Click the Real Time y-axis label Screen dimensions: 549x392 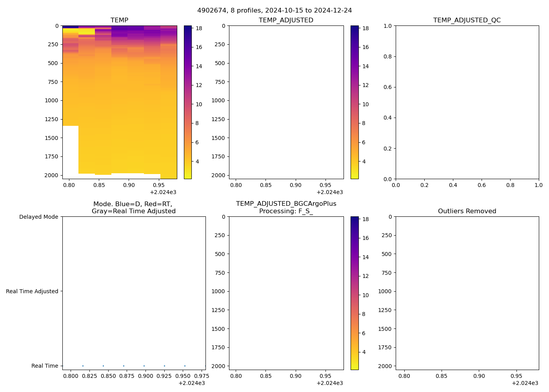(x=45, y=366)
